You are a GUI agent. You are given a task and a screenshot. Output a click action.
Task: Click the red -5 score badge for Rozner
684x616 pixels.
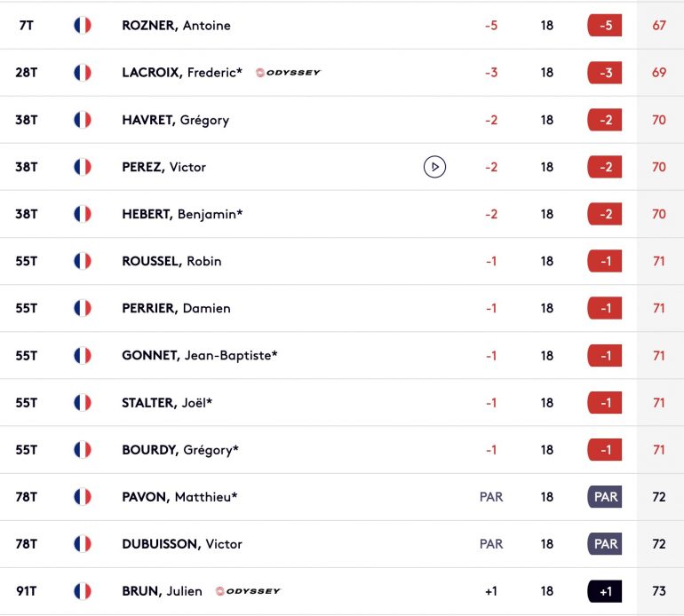click(605, 25)
